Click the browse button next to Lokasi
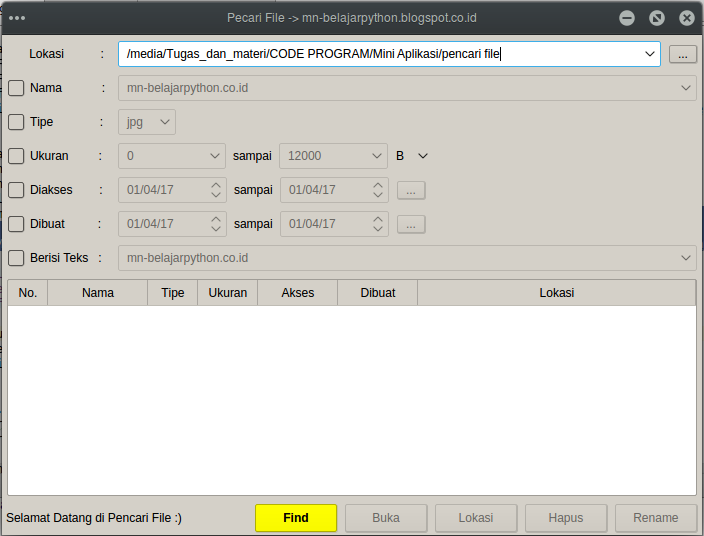Viewport: 704px width, 536px height. tap(683, 54)
